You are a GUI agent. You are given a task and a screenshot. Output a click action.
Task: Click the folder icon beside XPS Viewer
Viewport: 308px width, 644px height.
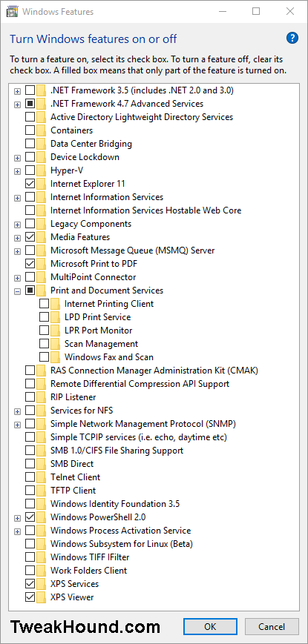[41, 597]
